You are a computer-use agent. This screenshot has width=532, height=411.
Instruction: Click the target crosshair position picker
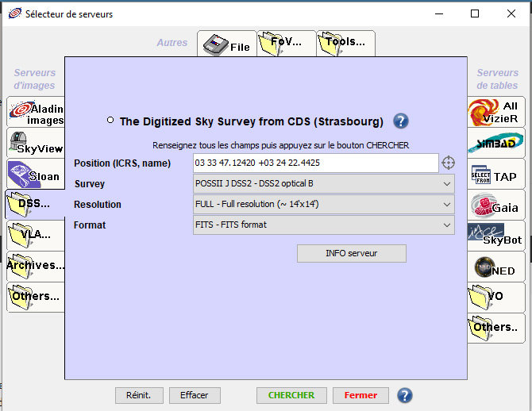pyautogui.click(x=448, y=163)
